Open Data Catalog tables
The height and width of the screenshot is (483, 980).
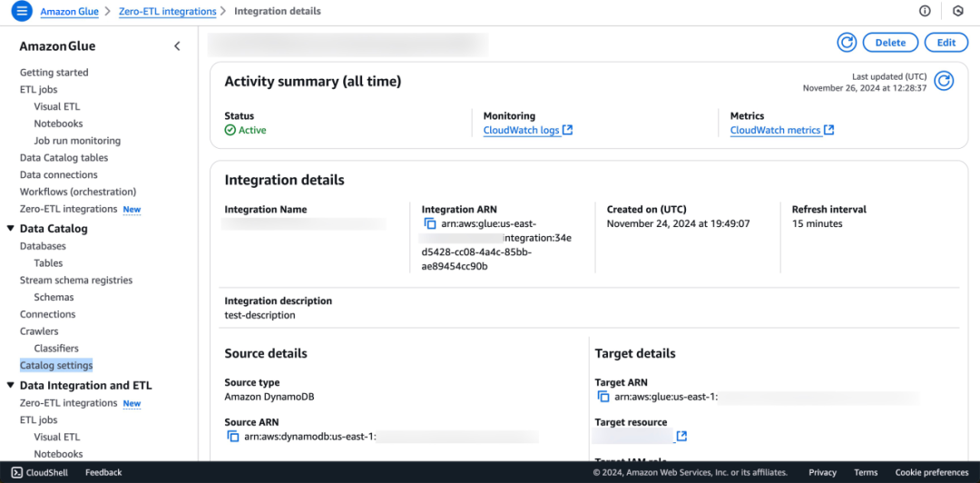point(64,158)
